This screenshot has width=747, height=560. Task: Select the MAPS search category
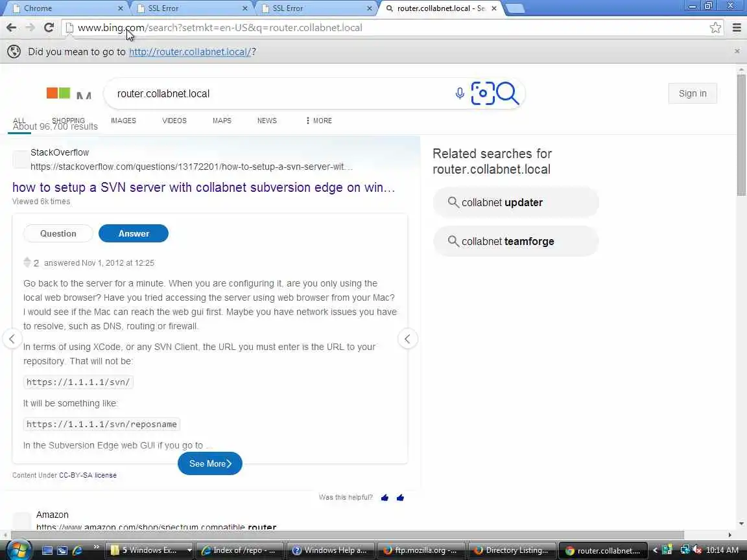point(222,121)
